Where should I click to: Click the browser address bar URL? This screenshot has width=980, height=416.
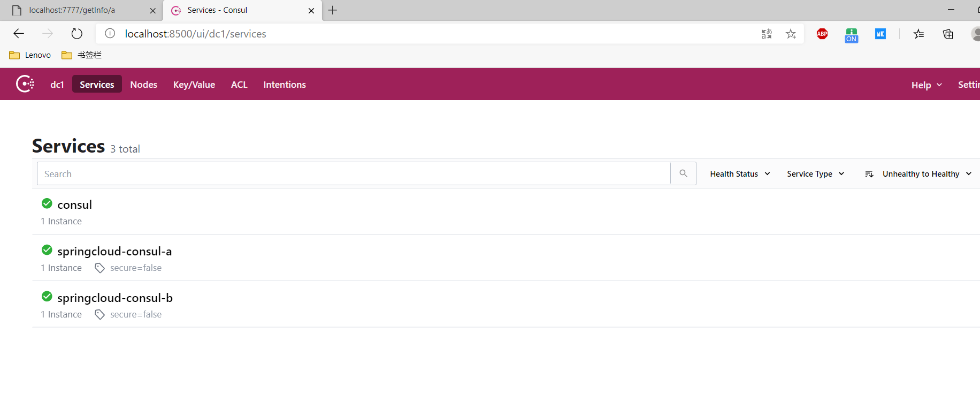tap(196, 34)
